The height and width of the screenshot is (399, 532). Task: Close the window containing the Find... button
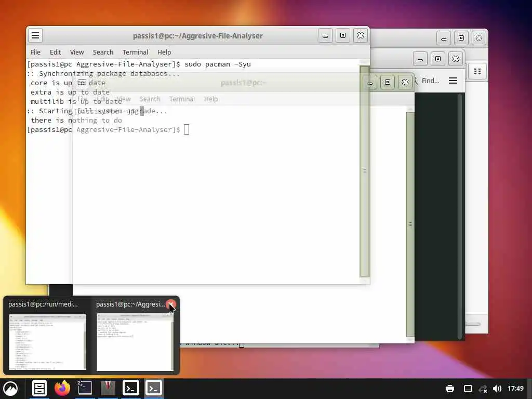point(455,59)
